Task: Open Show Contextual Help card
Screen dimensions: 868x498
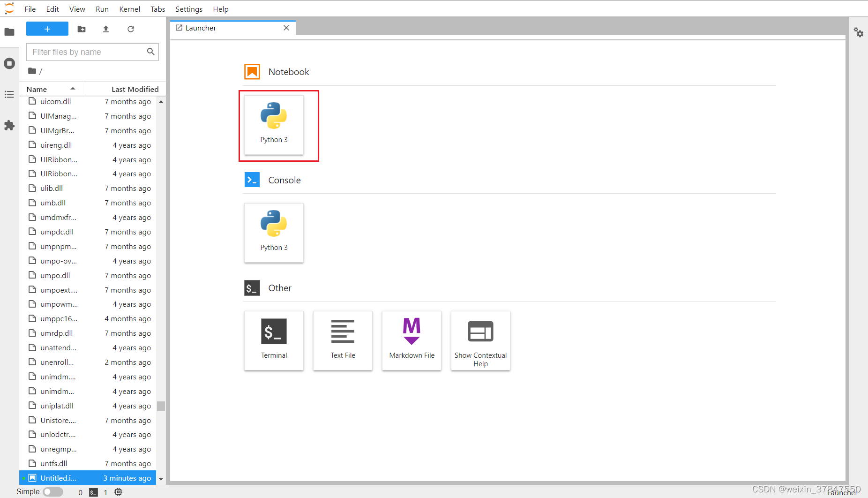Action: click(480, 340)
